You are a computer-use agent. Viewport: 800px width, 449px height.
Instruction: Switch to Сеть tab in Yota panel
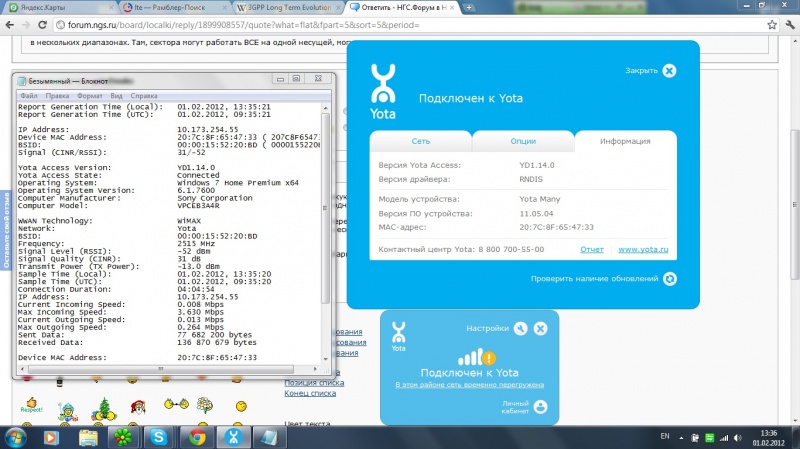pyautogui.click(x=421, y=141)
